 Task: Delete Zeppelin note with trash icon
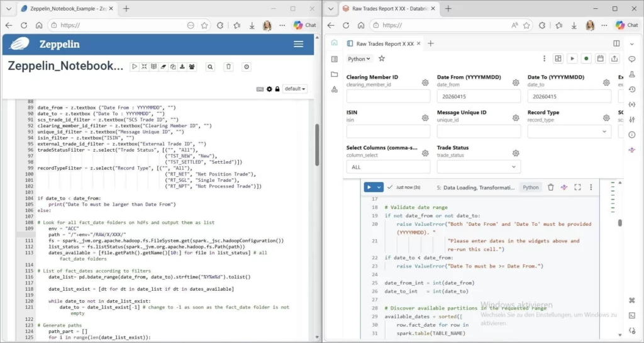click(229, 67)
